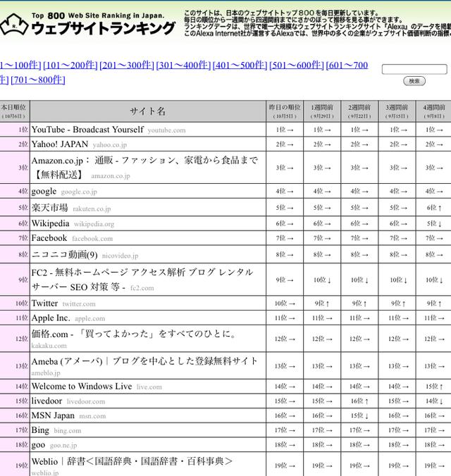Screen dimensions: 451x476
Task: Click the nicovideo.jp domain text
Action: 120,256
